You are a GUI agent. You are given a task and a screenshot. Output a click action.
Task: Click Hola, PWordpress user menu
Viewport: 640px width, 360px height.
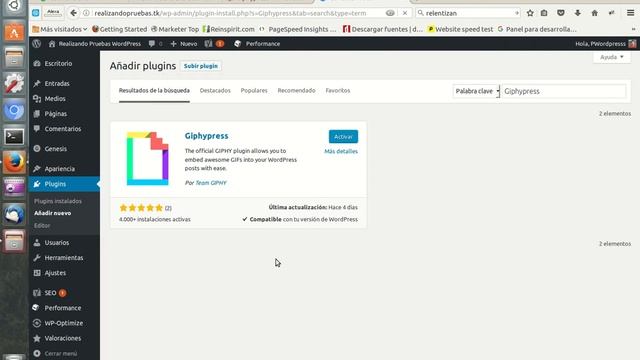pyautogui.click(x=605, y=44)
